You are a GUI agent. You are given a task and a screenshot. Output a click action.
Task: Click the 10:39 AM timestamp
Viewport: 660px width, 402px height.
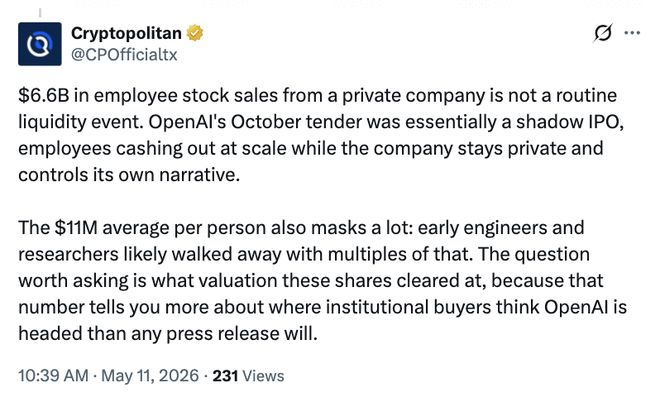(x=53, y=375)
